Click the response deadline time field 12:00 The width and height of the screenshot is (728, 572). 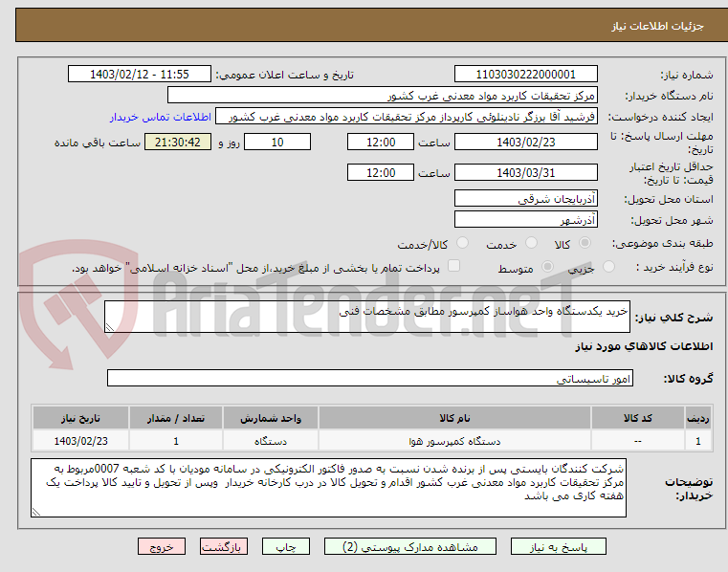[380, 143]
